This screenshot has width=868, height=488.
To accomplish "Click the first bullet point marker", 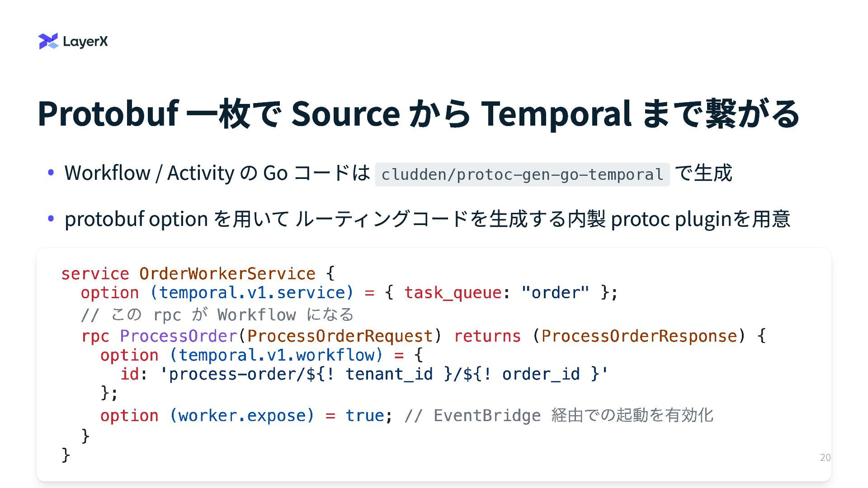I will click(x=51, y=173).
